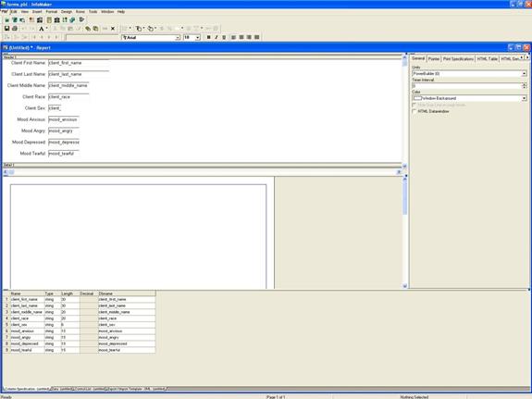
Task: Open the Edit menu
Action: (x=14, y=11)
